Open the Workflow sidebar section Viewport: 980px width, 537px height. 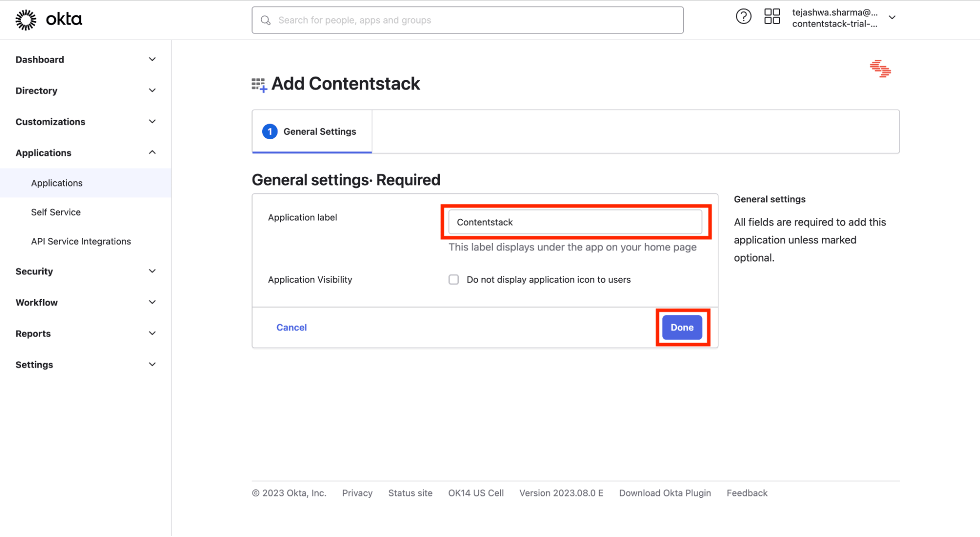pyautogui.click(x=37, y=303)
